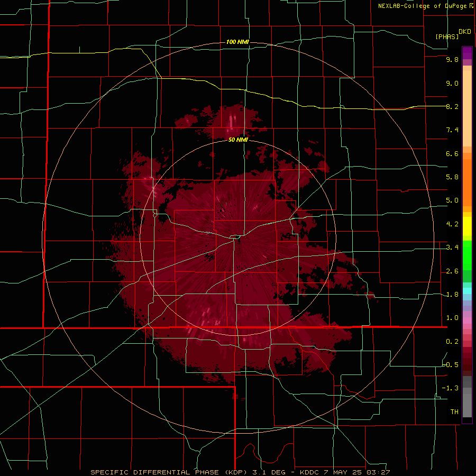
Task: Click the 2.6 value on the color scale
Action: pos(452,271)
